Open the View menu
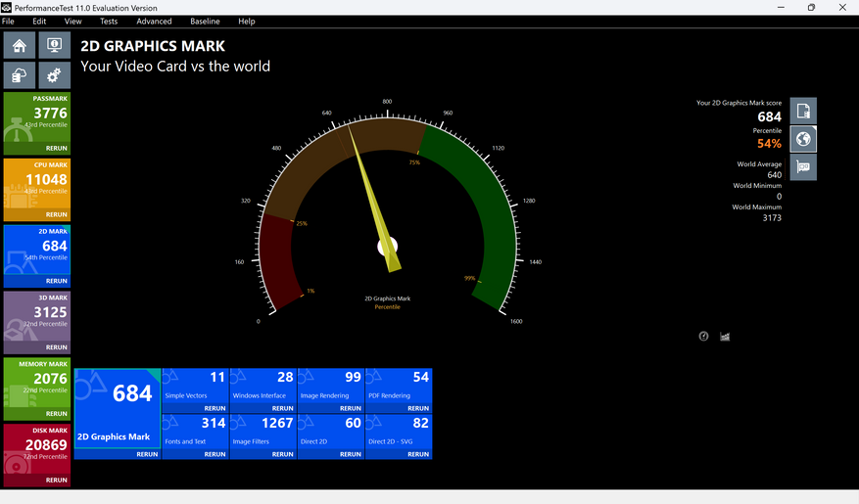The width and height of the screenshot is (859, 504). pos(72,22)
